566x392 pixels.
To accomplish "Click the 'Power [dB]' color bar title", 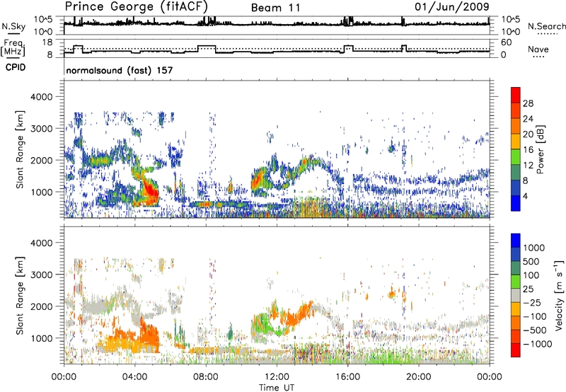I will pos(540,149).
